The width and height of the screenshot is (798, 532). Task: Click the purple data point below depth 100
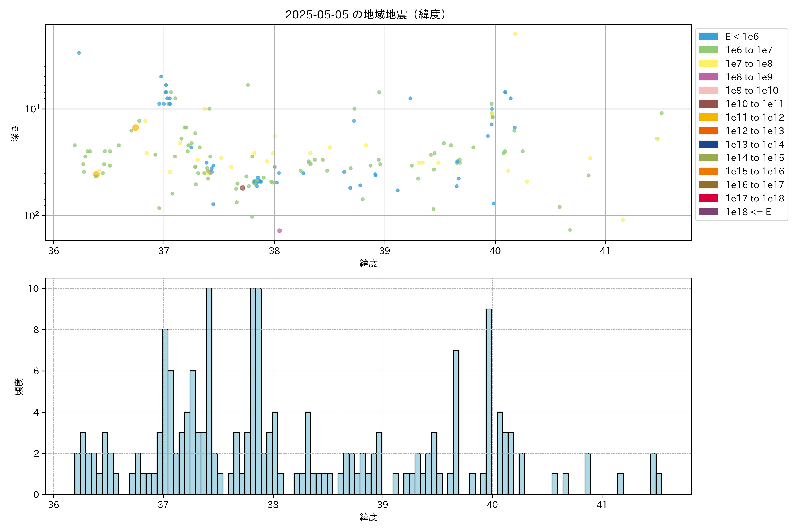pyautogui.click(x=279, y=231)
